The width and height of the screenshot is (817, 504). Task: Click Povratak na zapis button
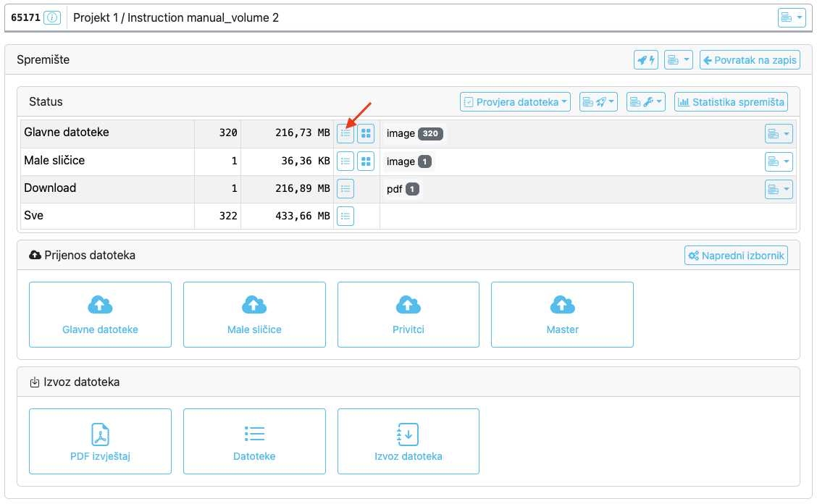click(750, 60)
